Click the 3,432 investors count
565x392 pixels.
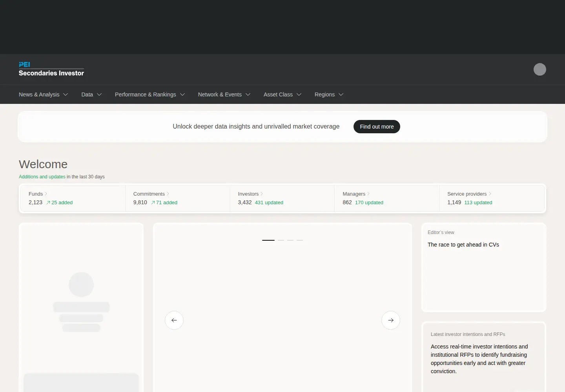pos(245,203)
